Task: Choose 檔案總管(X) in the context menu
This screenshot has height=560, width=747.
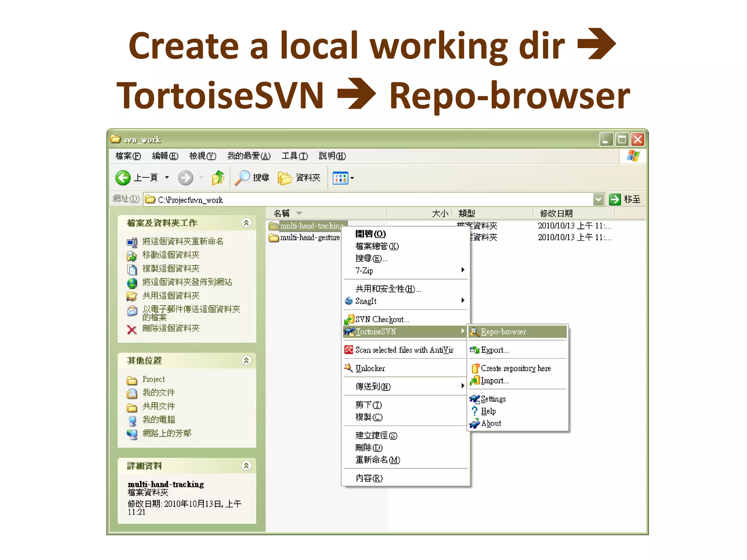Action: coord(406,246)
